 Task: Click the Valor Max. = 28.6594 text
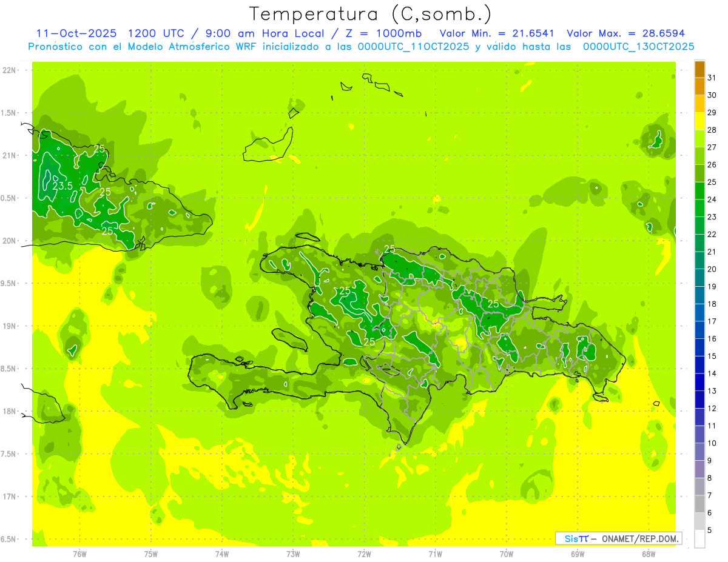tap(625, 33)
